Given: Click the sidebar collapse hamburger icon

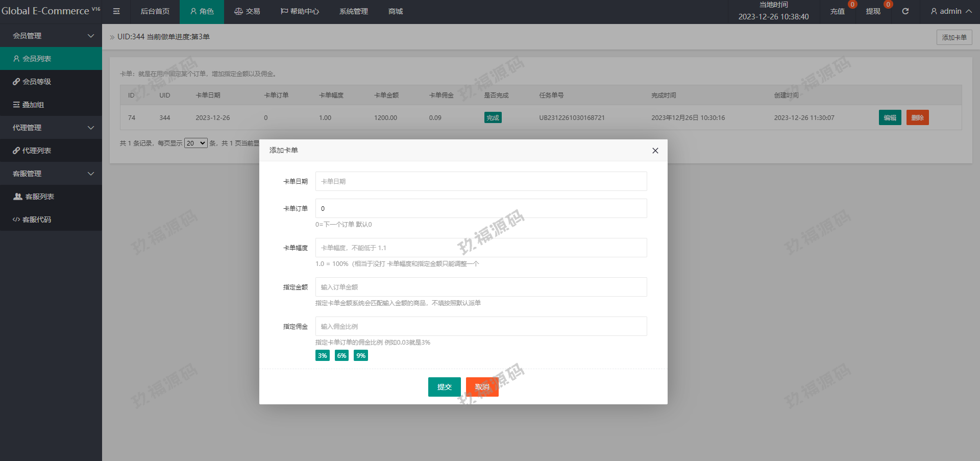Looking at the screenshot, I should [116, 11].
